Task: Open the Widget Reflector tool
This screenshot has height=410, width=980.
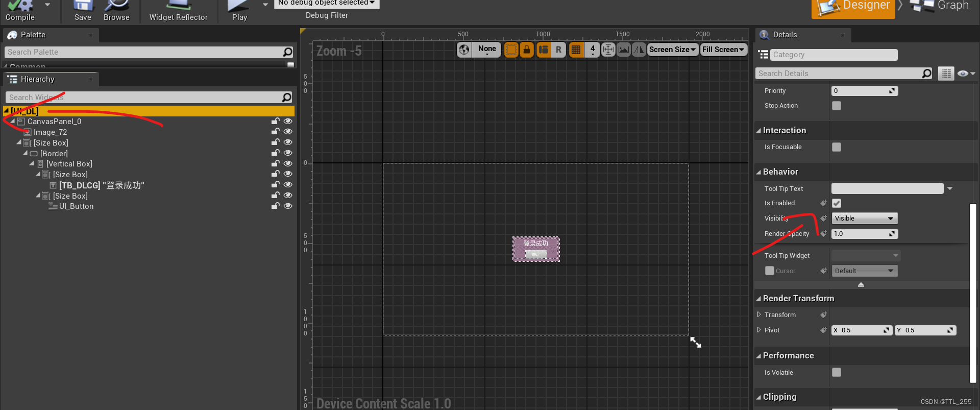Action: coord(178,10)
